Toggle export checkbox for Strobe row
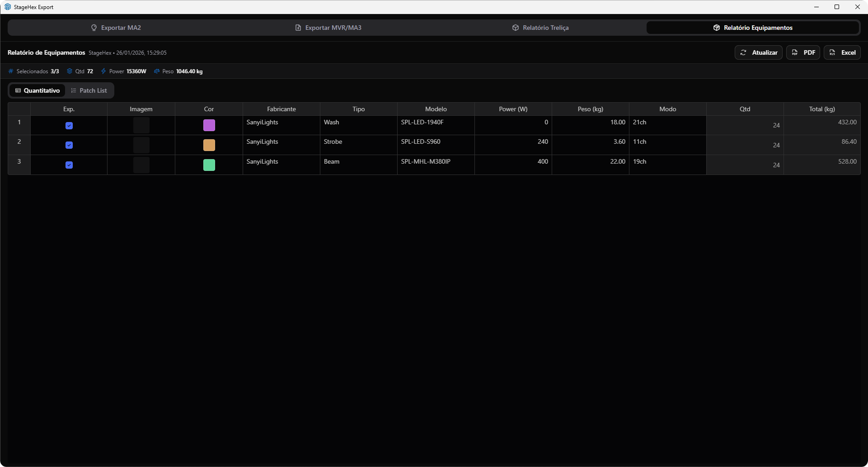Viewport: 868px width, 467px height. point(69,145)
